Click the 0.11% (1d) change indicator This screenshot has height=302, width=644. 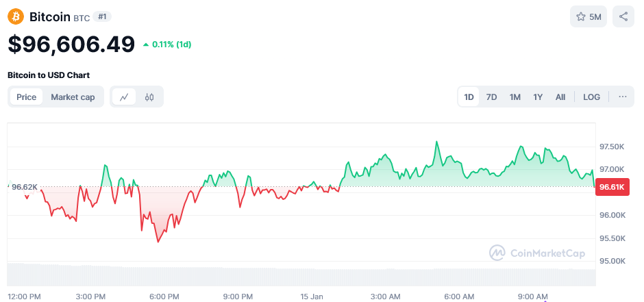167,45
